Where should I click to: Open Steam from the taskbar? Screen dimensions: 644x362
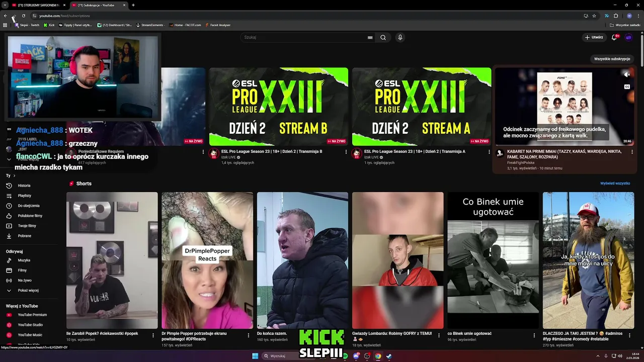click(389, 356)
